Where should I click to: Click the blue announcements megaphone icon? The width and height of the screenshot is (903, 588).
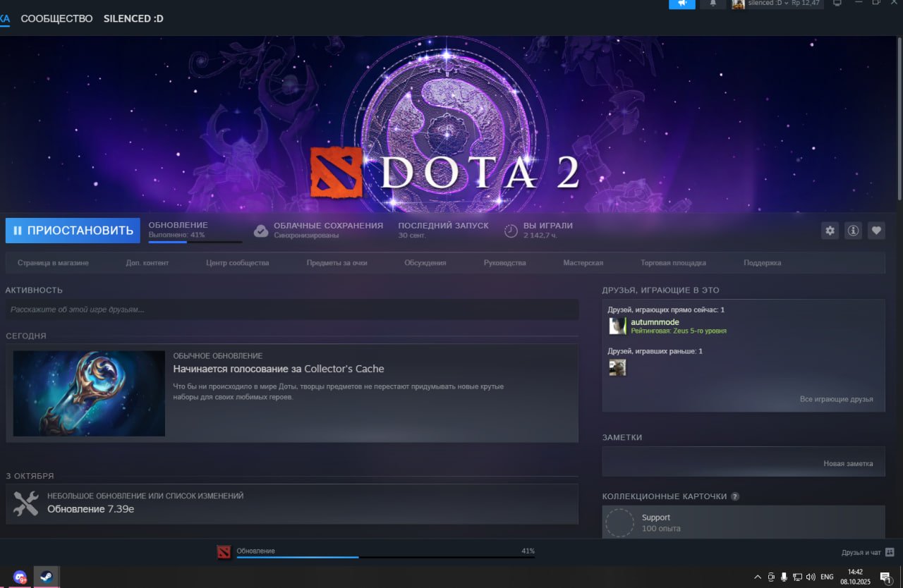[681, 4]
